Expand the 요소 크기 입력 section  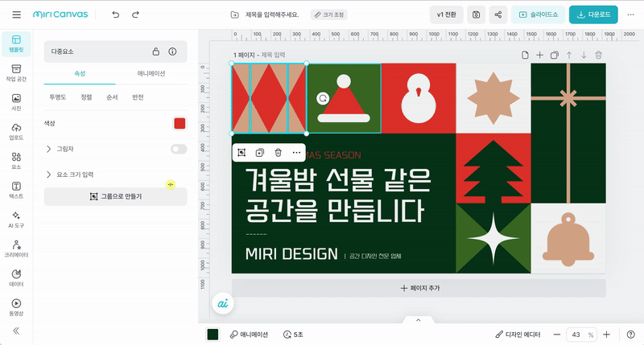point(49,174)
